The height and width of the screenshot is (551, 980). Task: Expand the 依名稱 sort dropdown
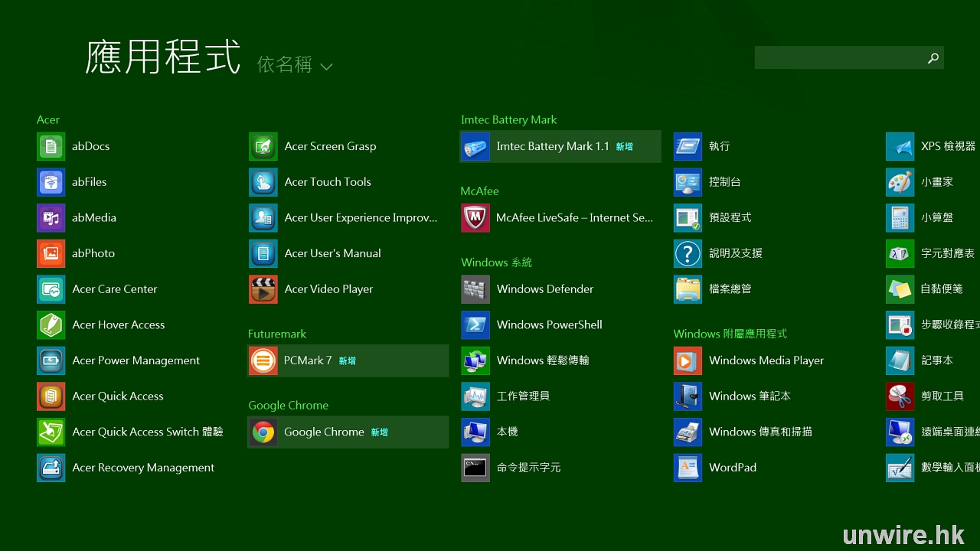pos(285,65)
